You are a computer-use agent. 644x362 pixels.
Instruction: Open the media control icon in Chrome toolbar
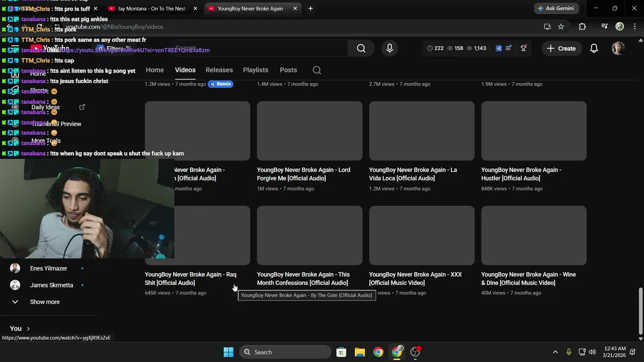(x=605, y=27)
